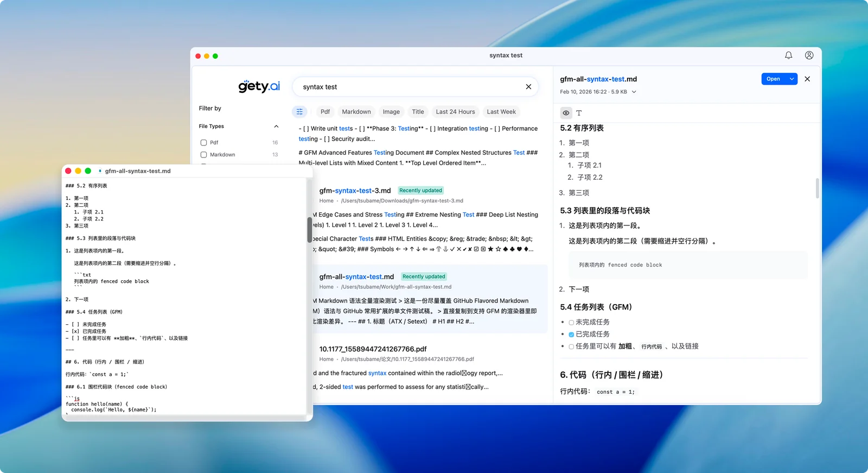This screenshot has height=473, width=868.
Task: Click 'function hello(name) {' line in editor window
Action: pos(97,404)
